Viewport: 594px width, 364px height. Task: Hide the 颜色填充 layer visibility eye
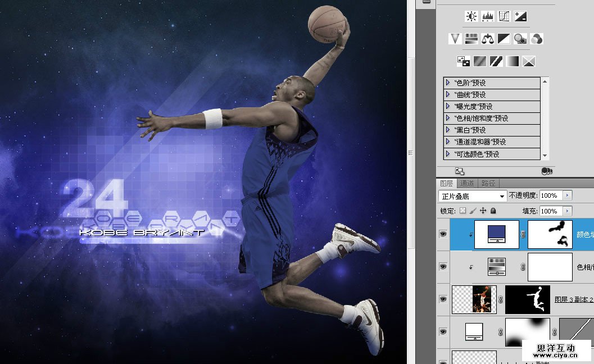(444, 234)
